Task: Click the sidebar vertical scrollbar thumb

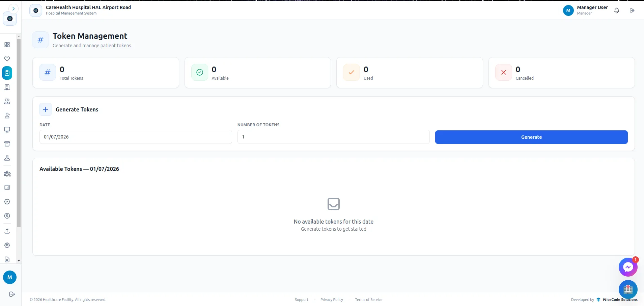Action: tap(19, 133)
